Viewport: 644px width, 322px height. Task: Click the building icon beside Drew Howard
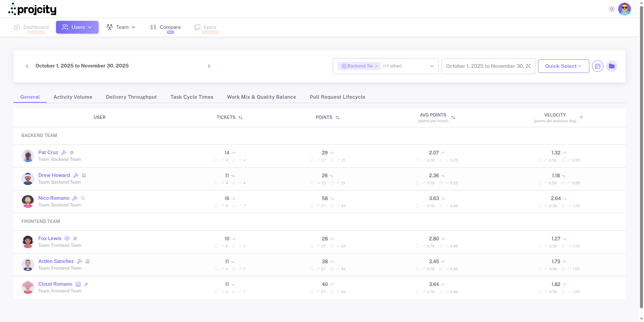pos(84,175)
